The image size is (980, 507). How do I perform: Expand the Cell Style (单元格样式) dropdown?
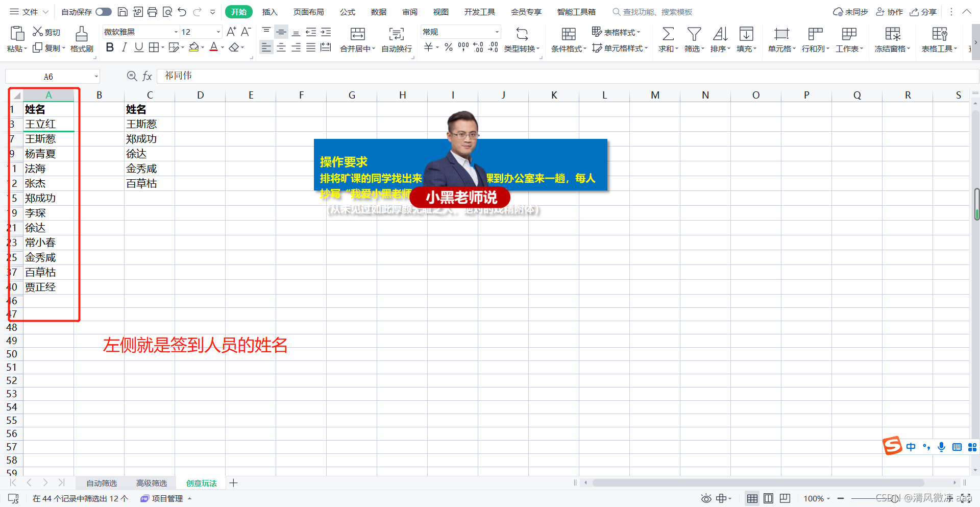pos(620,48)
